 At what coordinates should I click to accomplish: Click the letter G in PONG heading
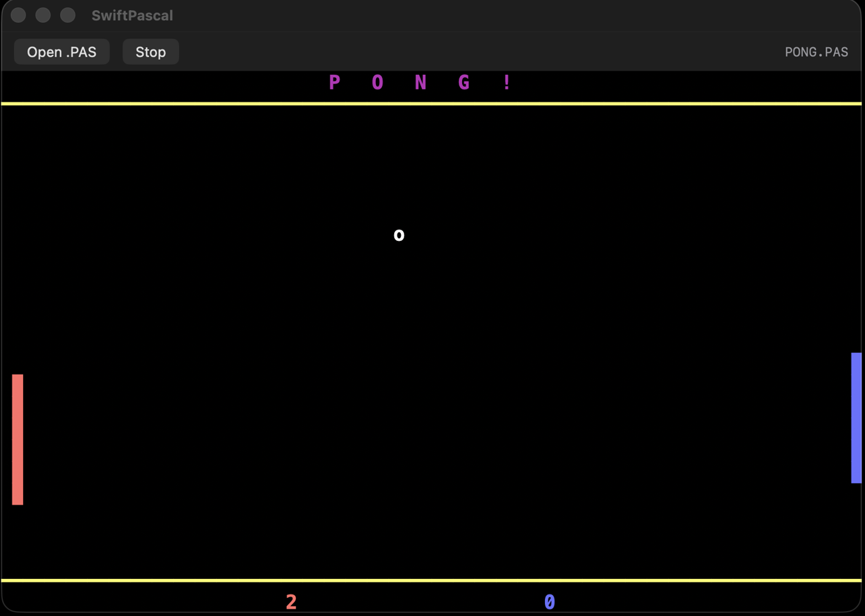click(464, 82)
